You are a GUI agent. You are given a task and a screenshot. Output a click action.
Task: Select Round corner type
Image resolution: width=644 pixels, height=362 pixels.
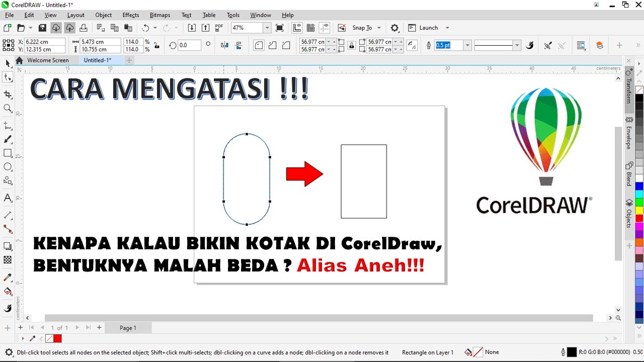click(x=259, y=45)
